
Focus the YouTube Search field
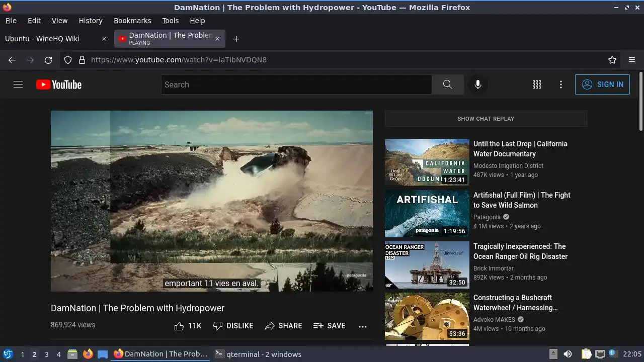(x=296, y=84)
